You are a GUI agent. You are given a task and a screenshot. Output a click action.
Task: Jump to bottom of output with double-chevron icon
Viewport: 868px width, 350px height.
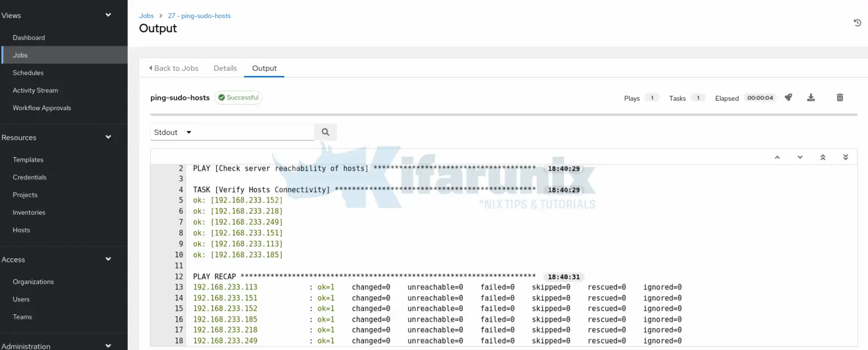845,157
